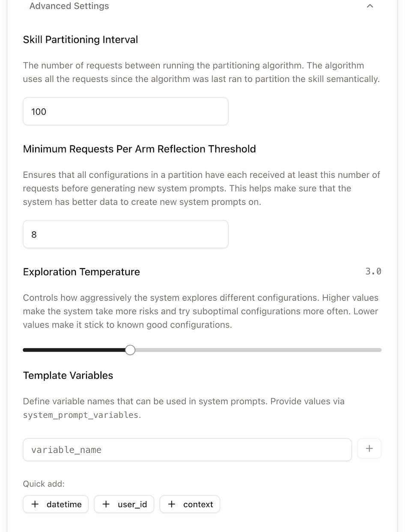
Task: Click the plus icon inside the datetime chip
Action: click(x=35, y=504)
